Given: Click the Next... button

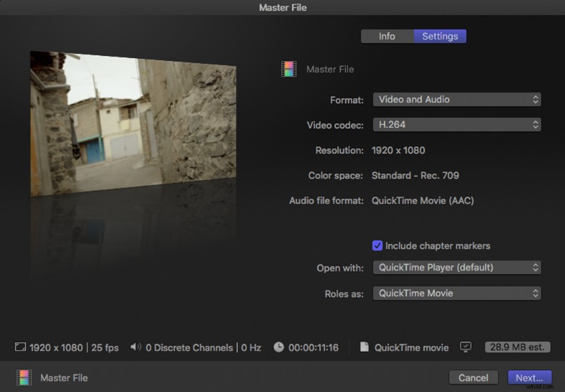Looking at the screenshot, I should 529,378.
